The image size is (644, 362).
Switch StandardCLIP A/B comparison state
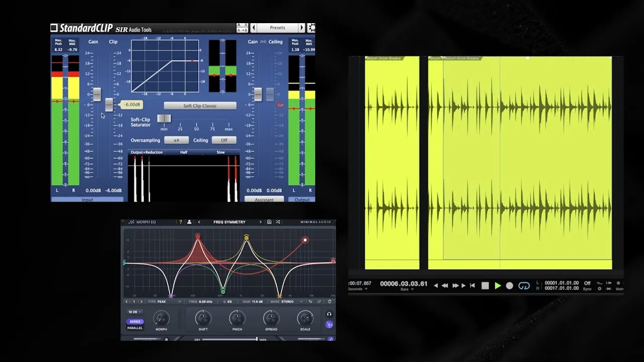(x=242, y=25)
